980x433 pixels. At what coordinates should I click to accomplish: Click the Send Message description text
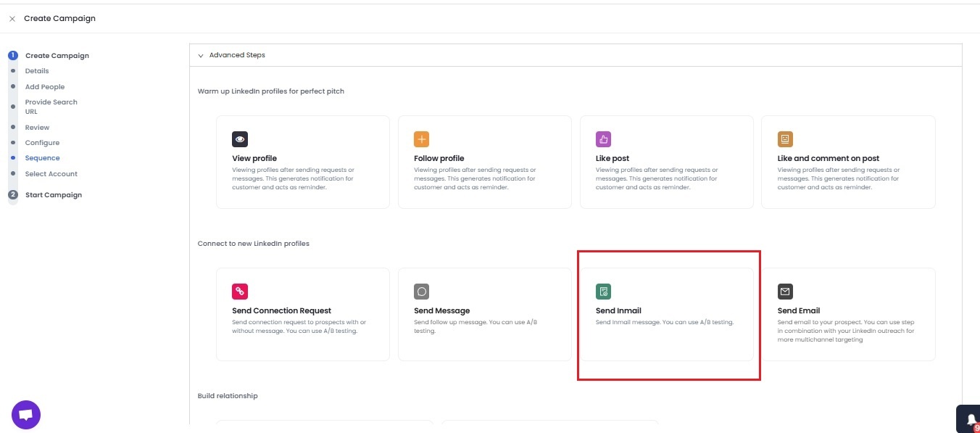476,326
